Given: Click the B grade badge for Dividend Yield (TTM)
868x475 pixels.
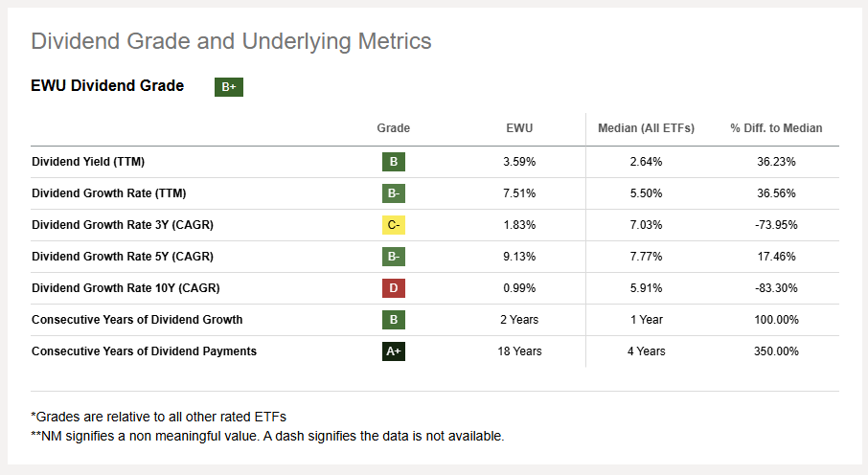Looking at the screenshot, I should [x=393, y=162].
